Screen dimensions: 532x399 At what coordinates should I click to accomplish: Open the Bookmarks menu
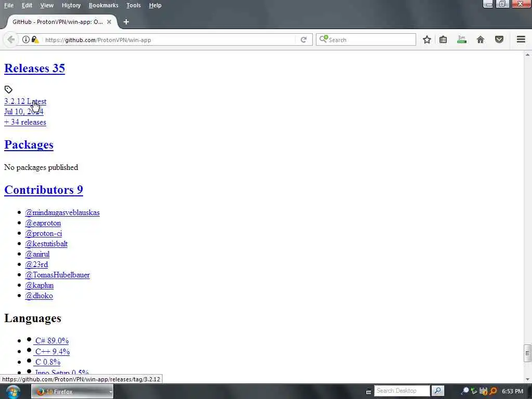coord(103,5)
